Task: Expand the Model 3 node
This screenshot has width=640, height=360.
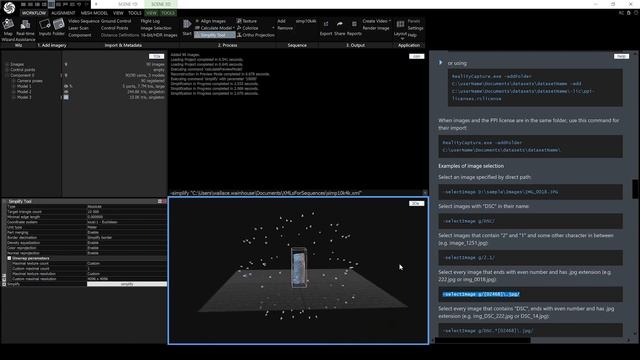Action: click(13, 98)
